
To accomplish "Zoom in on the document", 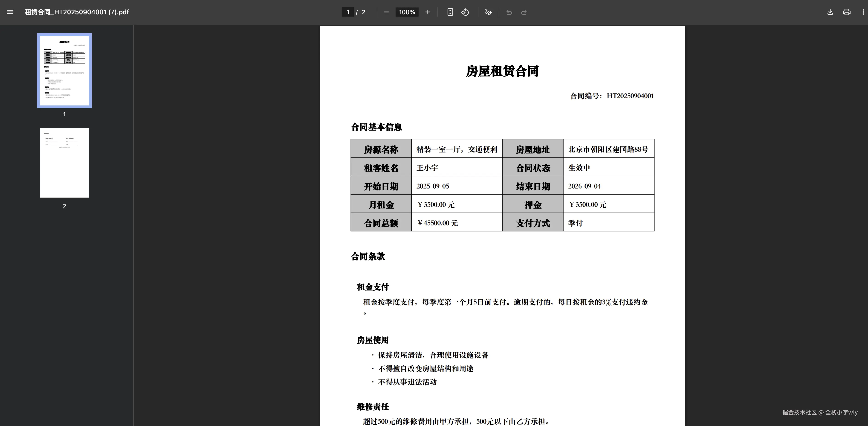I will tap(427, 12).
